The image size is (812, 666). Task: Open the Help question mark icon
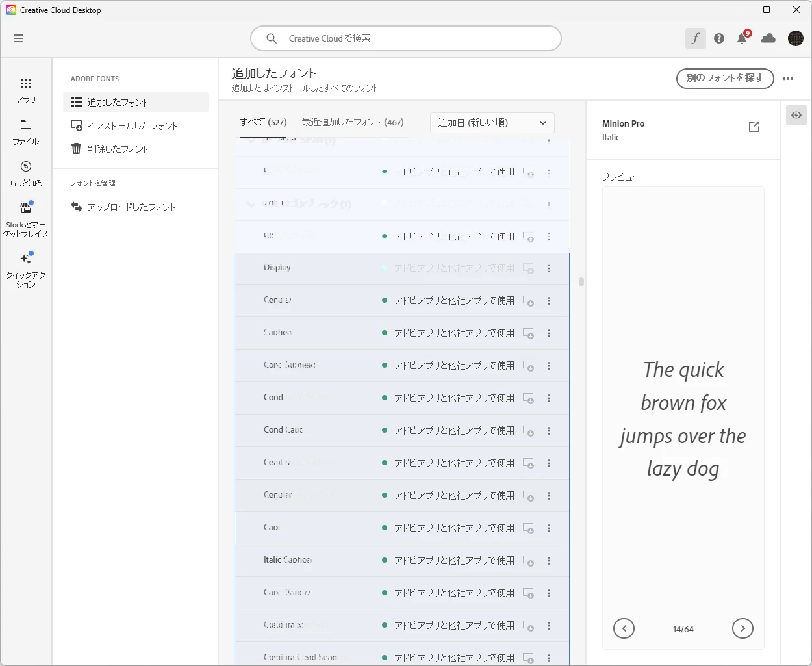pyautogui.click(x=719, y=38)
